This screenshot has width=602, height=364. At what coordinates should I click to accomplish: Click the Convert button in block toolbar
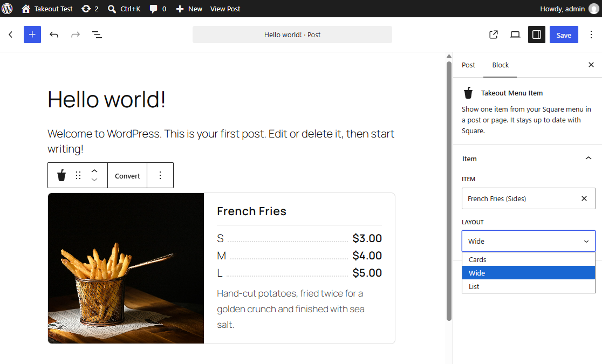coord(127,176)
